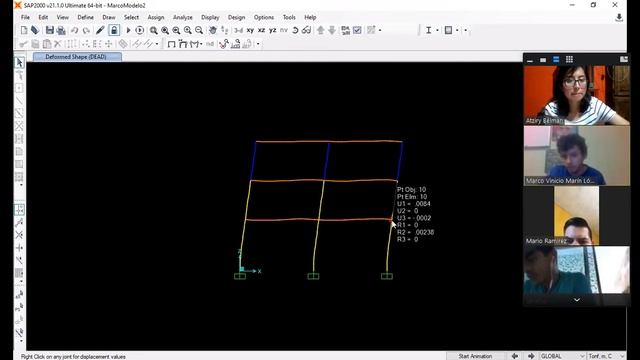Click the circled play Run Design icon

(x=140, y=30)
